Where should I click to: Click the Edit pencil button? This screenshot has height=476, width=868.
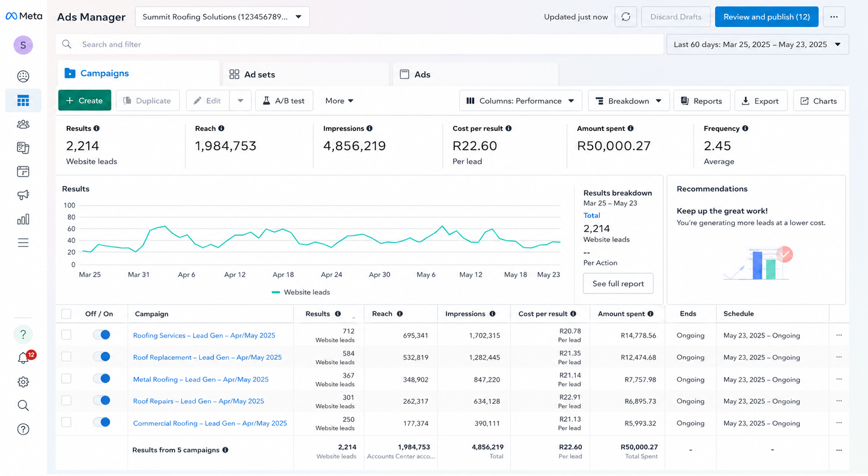pyautogui.click(x=208, y=100)
